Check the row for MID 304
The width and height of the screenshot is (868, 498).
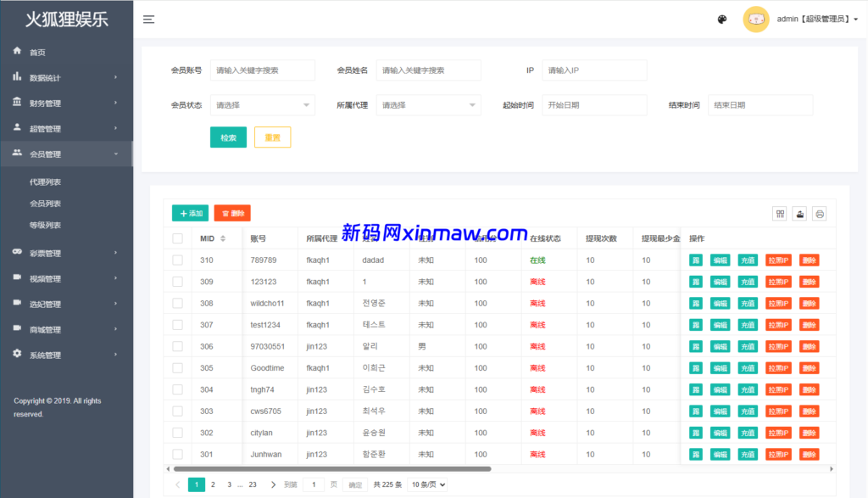pyautogui.click(x=178, y=390)
